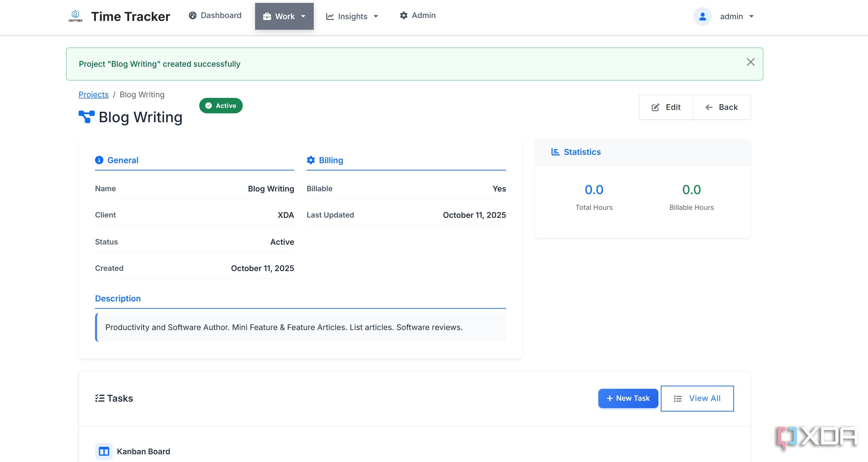Click the admin user avatar icon
This screenshot has height=462, width=868.
coord(703,16)
